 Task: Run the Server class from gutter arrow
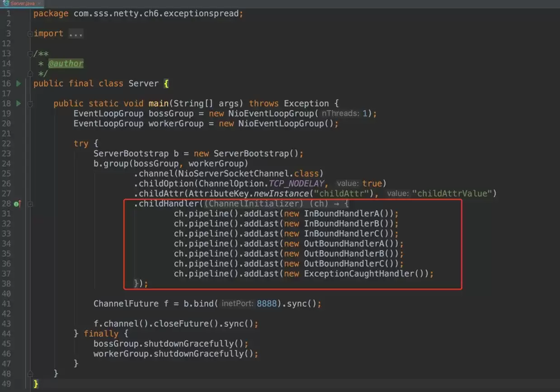[19, 83]
